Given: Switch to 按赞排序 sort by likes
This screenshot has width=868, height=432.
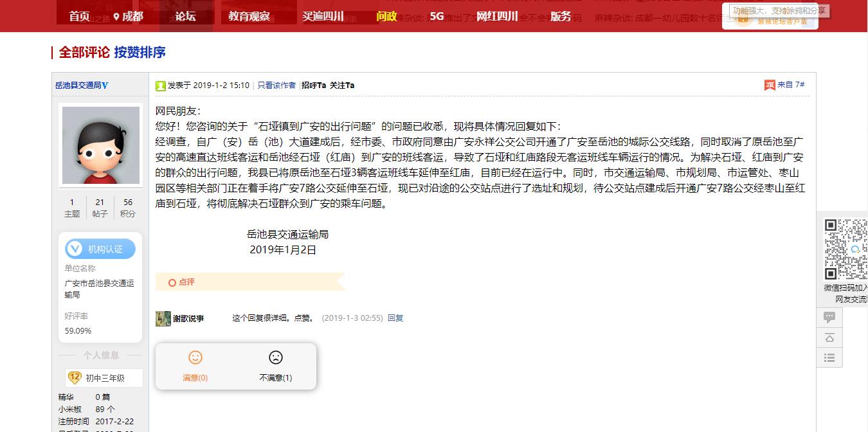Looking at the screenshot, I should 140,53.
